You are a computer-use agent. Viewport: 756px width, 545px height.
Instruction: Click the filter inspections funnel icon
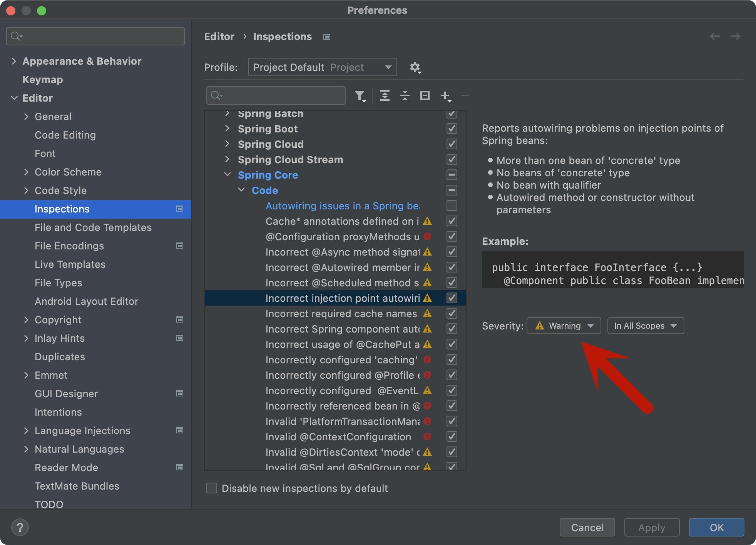(x=360, y=95)
